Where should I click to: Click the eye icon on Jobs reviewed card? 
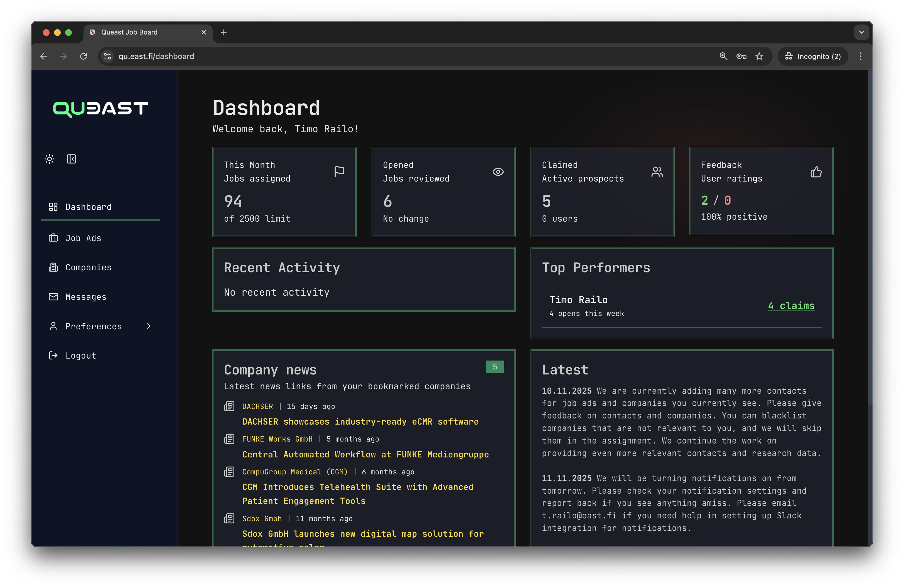[x=498, y=172]
